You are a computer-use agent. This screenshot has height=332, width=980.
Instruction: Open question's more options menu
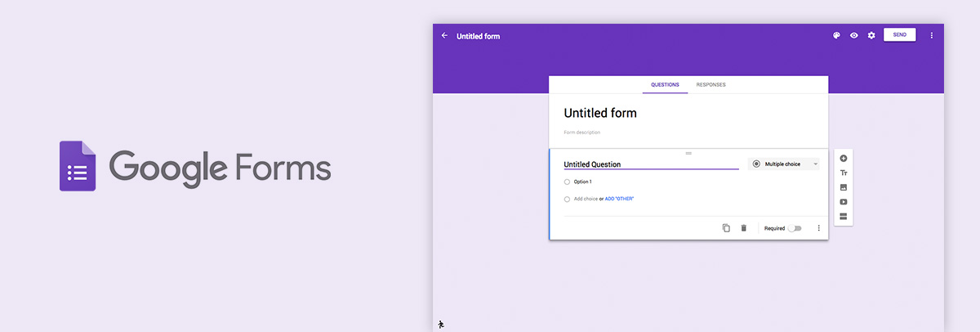coord(818,228)
